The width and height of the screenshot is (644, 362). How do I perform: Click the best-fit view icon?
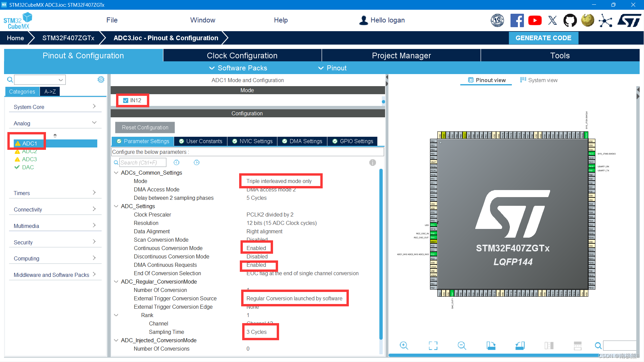(x=433, y=346)
